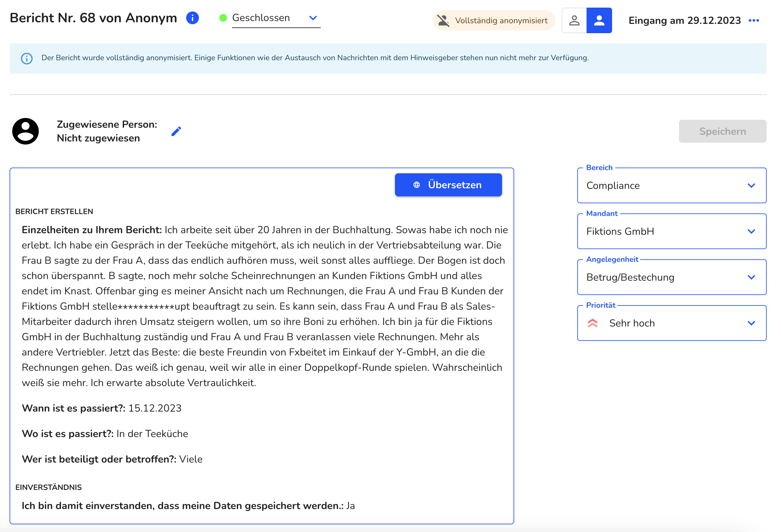
Task: Click the assigned person avatar icon
Action: [25, 131]
